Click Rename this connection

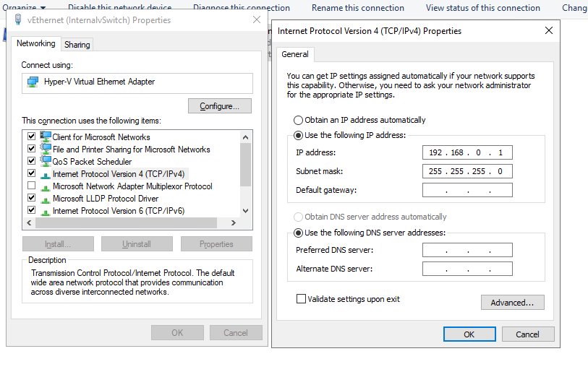pos(358,8)
